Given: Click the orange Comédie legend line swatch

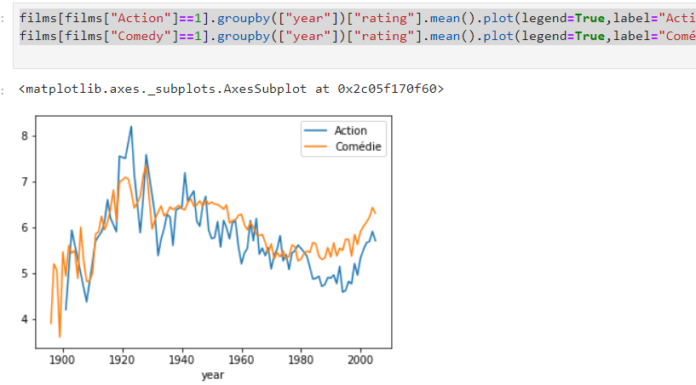Looking at the screenshot, I should click(x=316, y=147).
